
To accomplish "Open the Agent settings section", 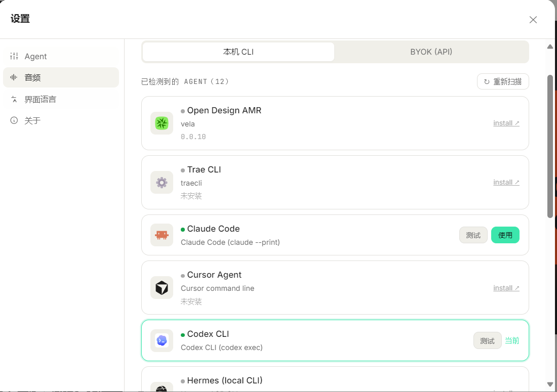I will tap(61, 56).
